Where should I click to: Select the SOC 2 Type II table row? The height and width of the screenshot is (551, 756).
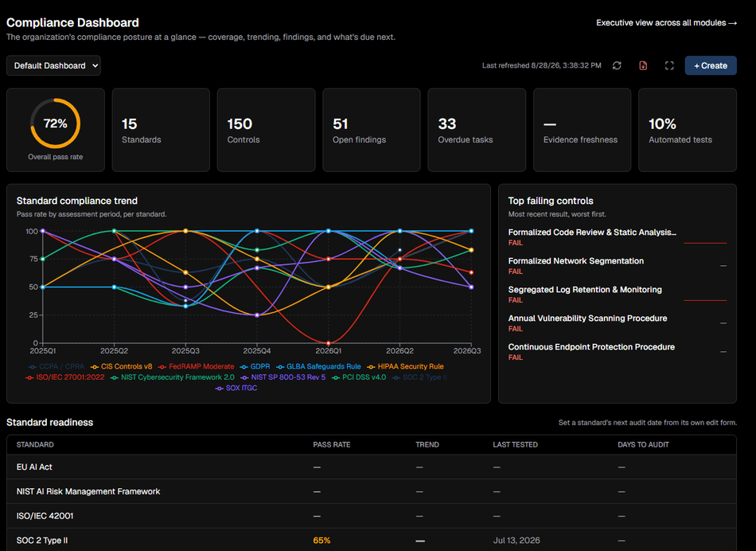point(372,541)
